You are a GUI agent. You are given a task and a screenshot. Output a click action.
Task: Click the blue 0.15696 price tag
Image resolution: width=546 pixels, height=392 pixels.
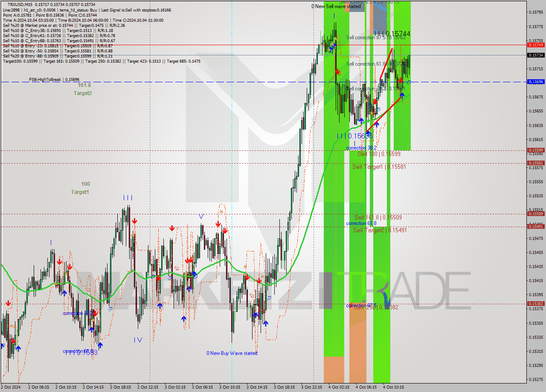536,82
